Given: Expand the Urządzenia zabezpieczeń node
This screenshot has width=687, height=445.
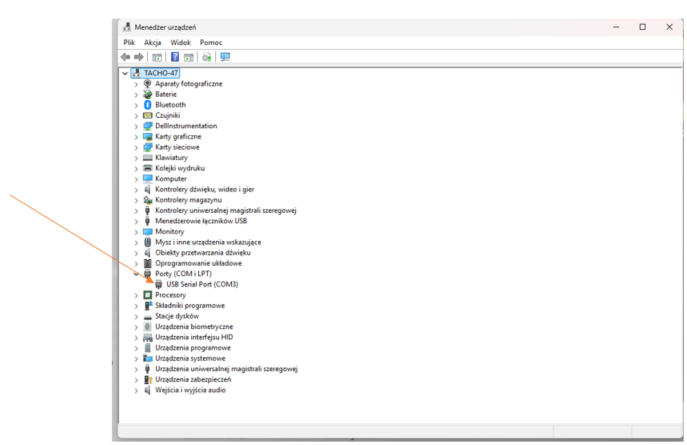Looking at the screenshot, I should click(x=136, y=380).
